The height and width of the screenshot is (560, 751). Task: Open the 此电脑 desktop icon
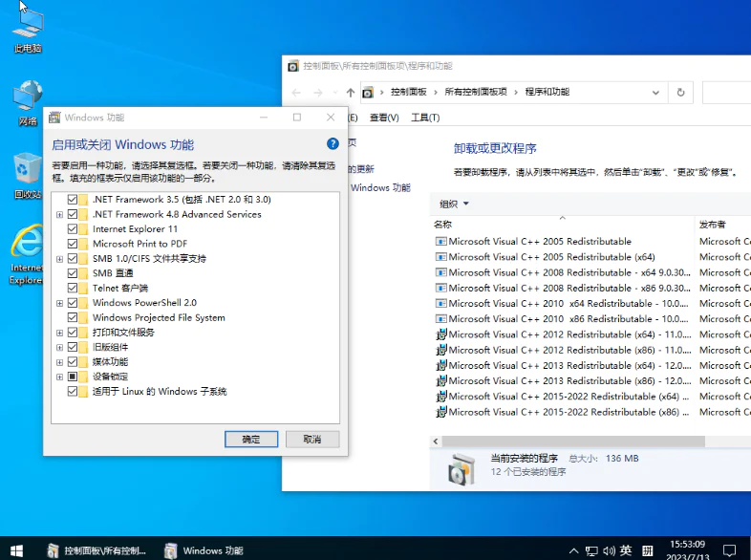[28, 30]
